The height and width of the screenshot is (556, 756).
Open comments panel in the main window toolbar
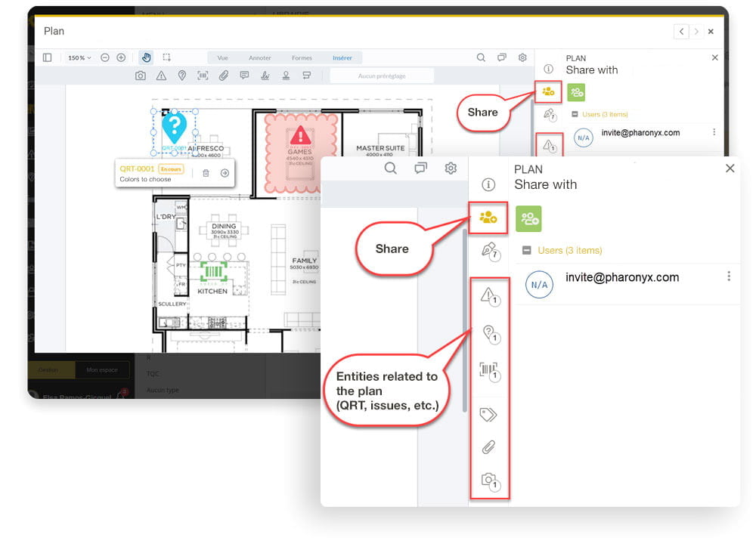tap(502, 57)
